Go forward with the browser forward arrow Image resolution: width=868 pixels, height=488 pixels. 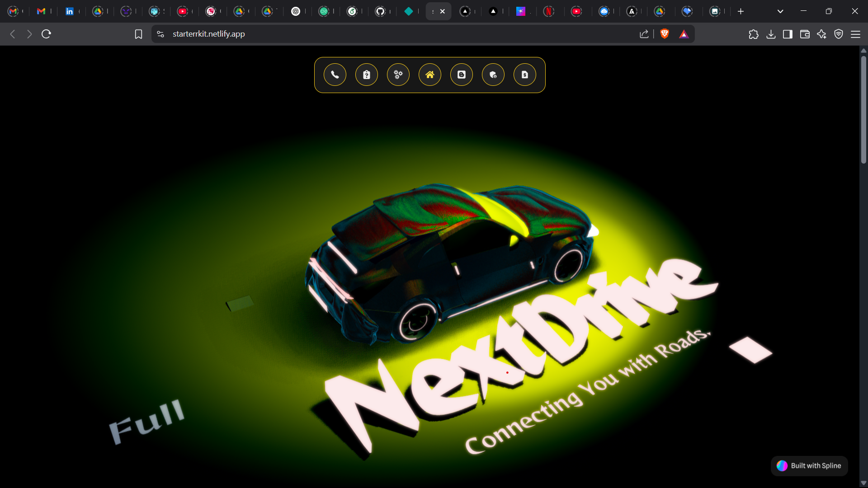pyautogui.click(x=29, y=34)
